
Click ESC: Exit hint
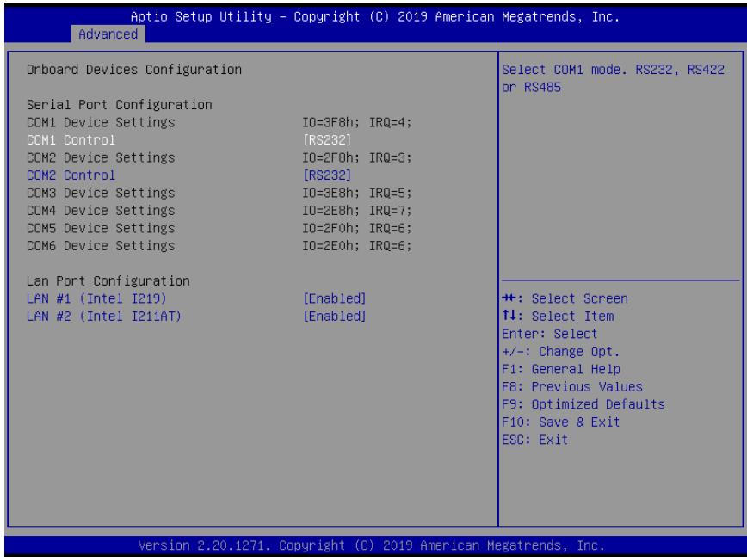coord(535,440)
